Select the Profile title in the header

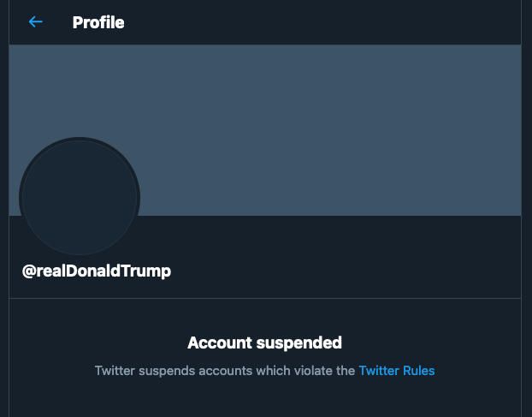(98, 22)
